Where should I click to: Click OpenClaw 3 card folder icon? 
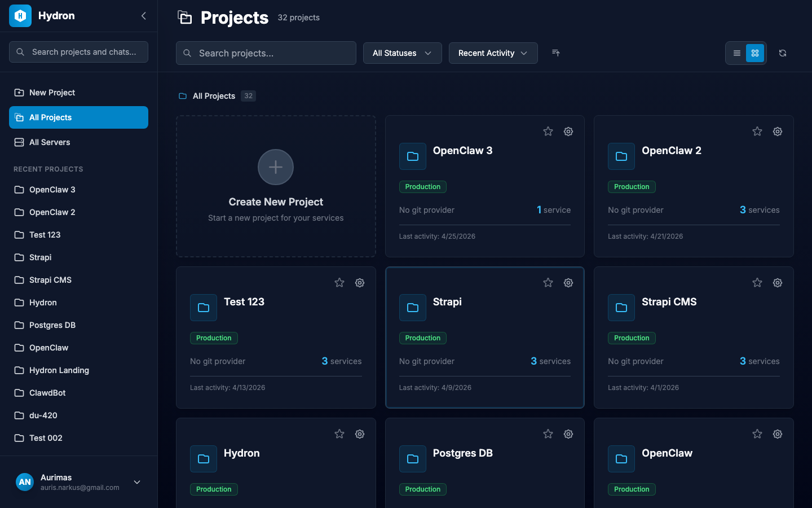coord(413,156)
